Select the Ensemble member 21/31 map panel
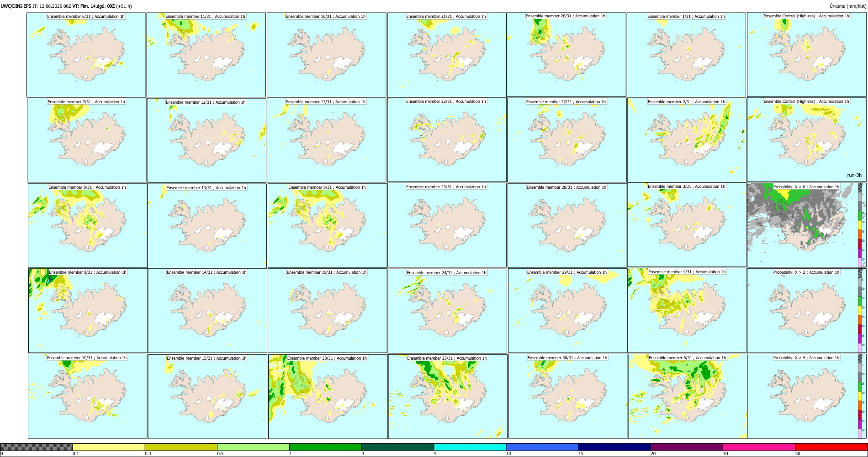 pos(447,55)
